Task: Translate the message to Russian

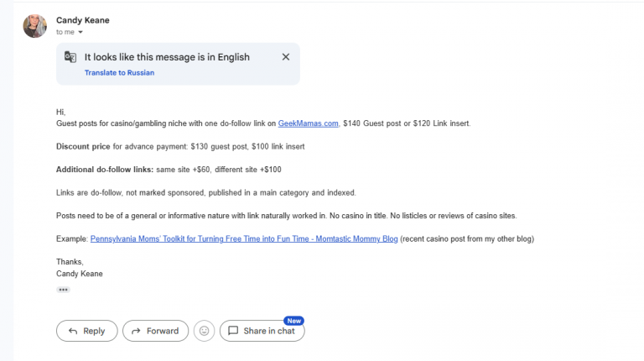Action: [120, 73]
